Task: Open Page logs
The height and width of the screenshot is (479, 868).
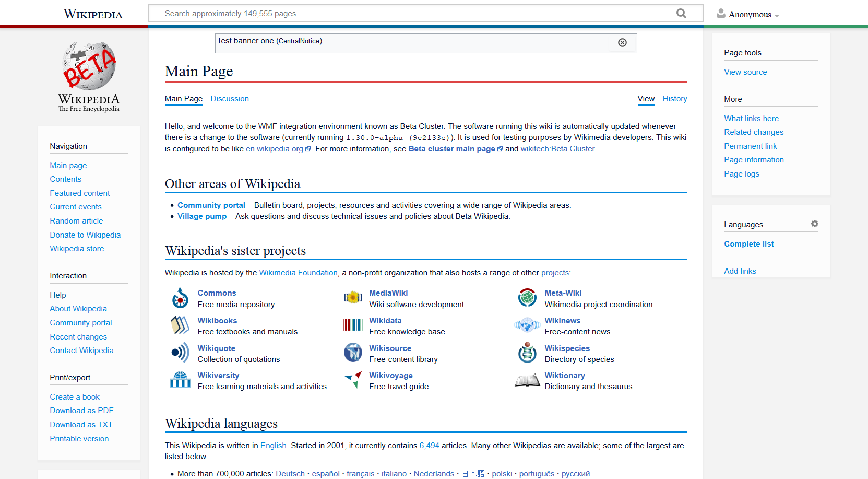Action: [742, 174]
